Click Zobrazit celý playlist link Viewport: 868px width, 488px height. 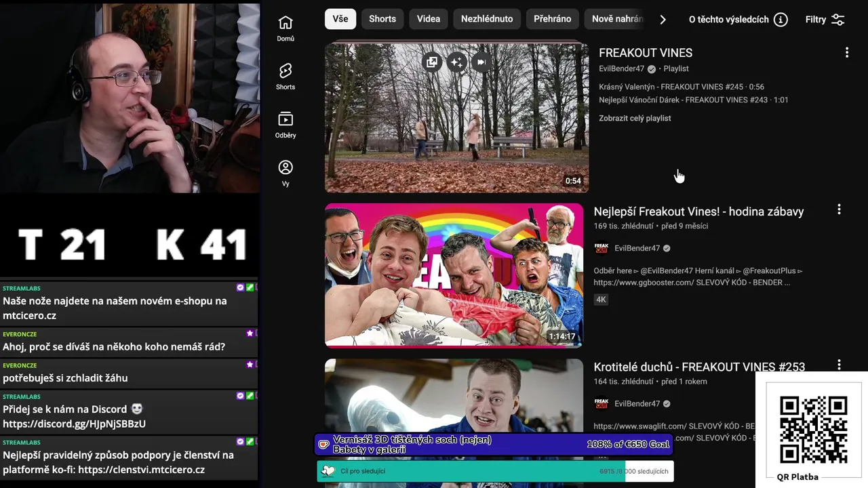pyautogui.click(x=635, y=118)
